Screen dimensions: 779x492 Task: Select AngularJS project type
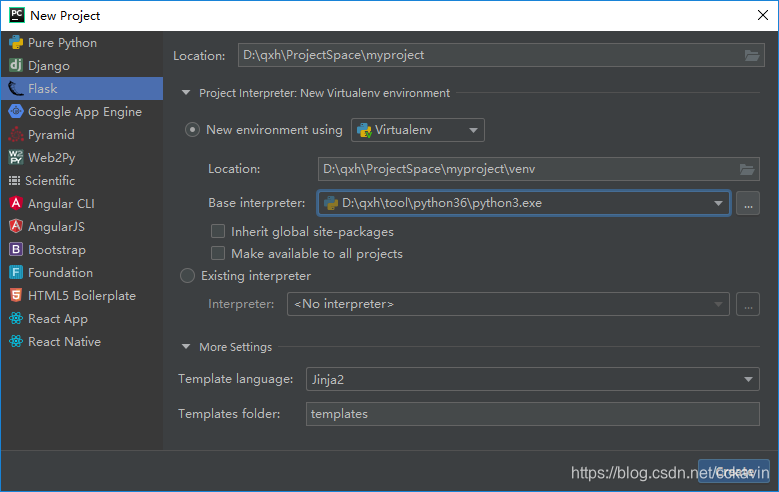pos(82,226)
